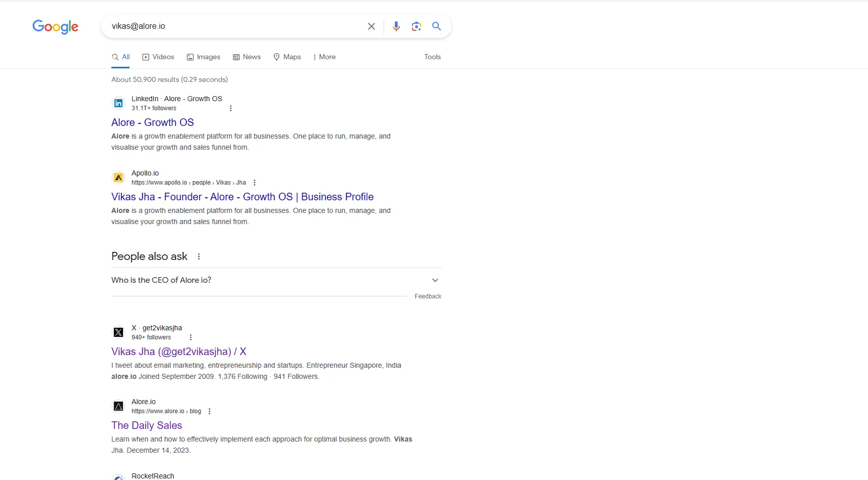Open People also ask options dots
Image resolution: width=868 pixels, height=480 pixels.
(199, 256)
